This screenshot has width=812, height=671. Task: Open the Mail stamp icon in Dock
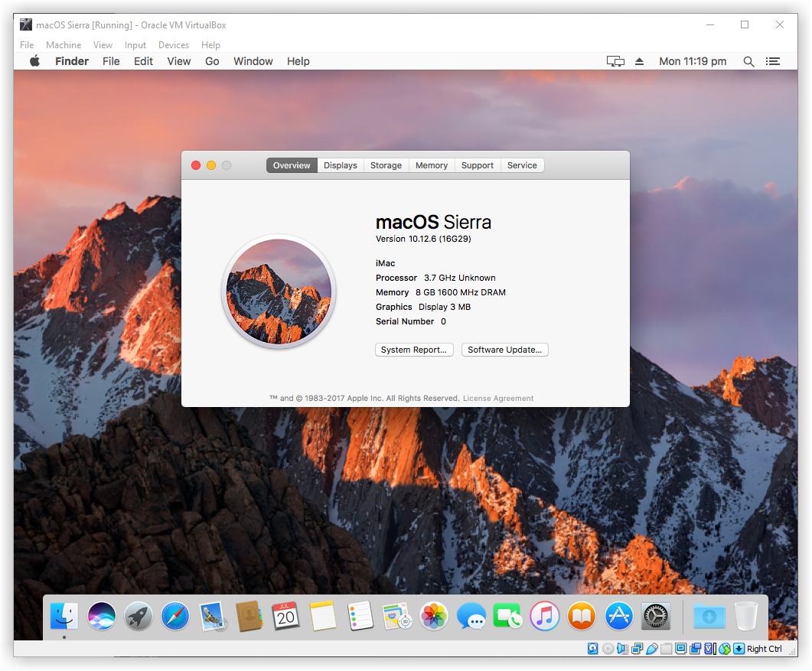[x=212, y=616]
